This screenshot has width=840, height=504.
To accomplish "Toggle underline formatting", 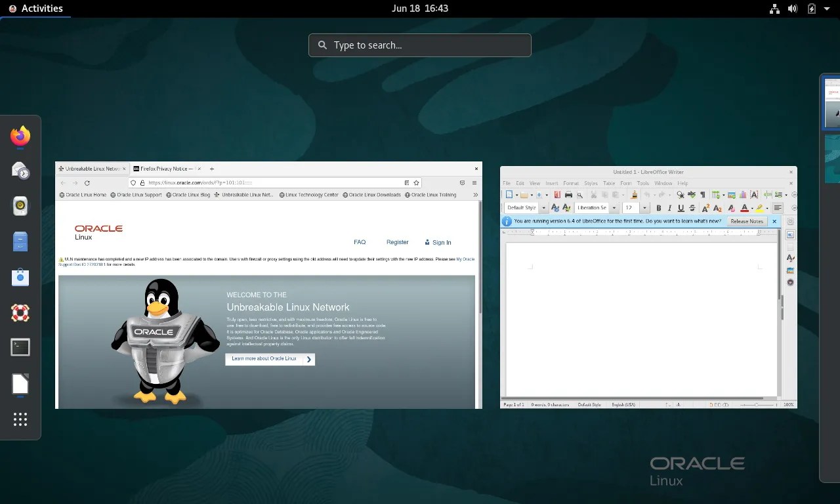I will (681, 207).
